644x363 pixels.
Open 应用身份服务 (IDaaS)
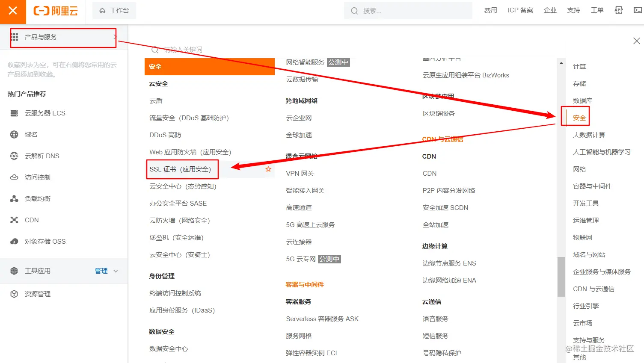coord(182,310)
